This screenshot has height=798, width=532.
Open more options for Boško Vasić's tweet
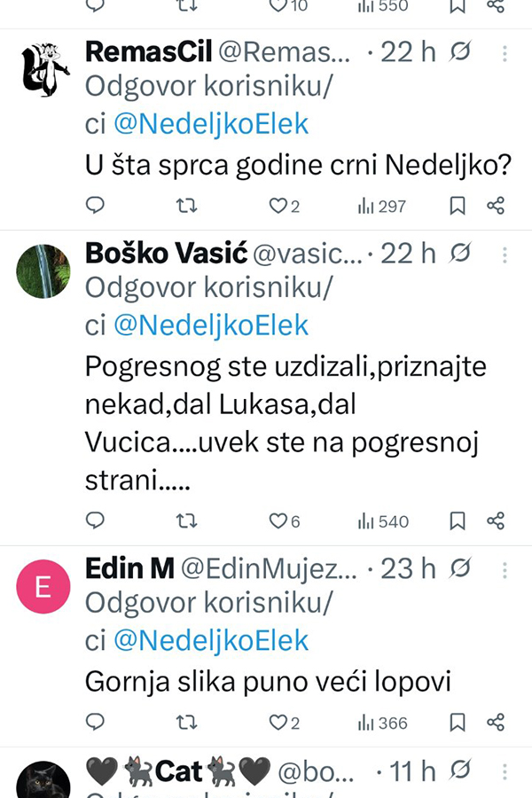tap(505, 254)
